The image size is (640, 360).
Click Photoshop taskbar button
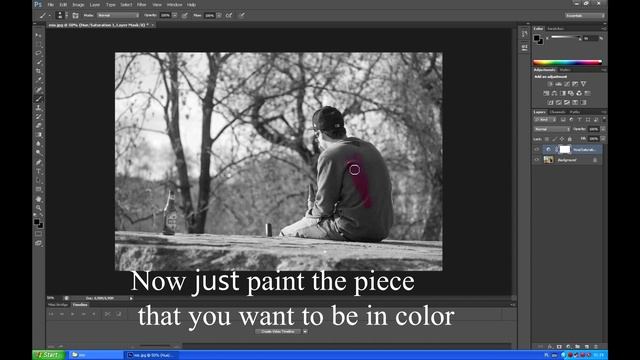click(151, 355)
